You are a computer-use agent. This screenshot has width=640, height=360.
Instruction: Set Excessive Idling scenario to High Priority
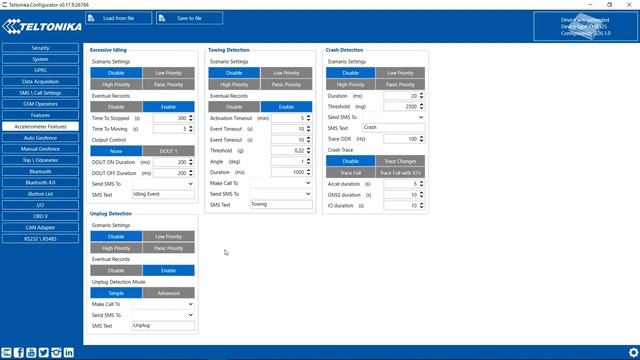[116, 84]
